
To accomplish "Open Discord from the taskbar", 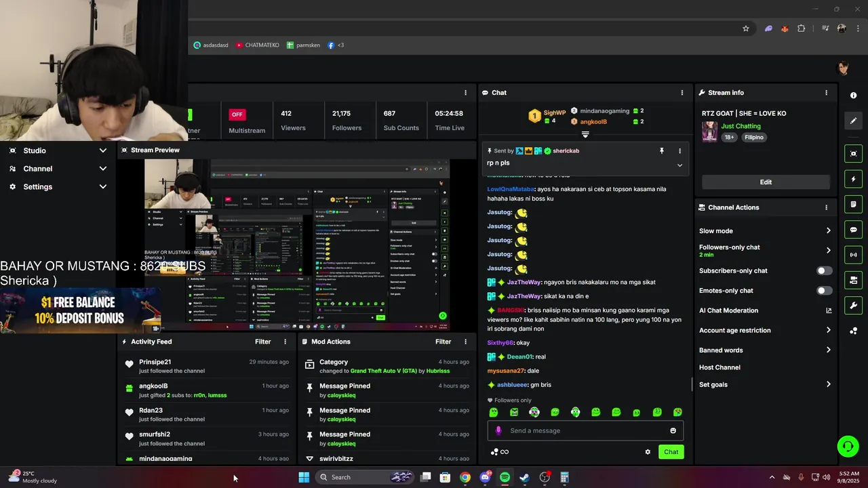I will coord(485,477).
